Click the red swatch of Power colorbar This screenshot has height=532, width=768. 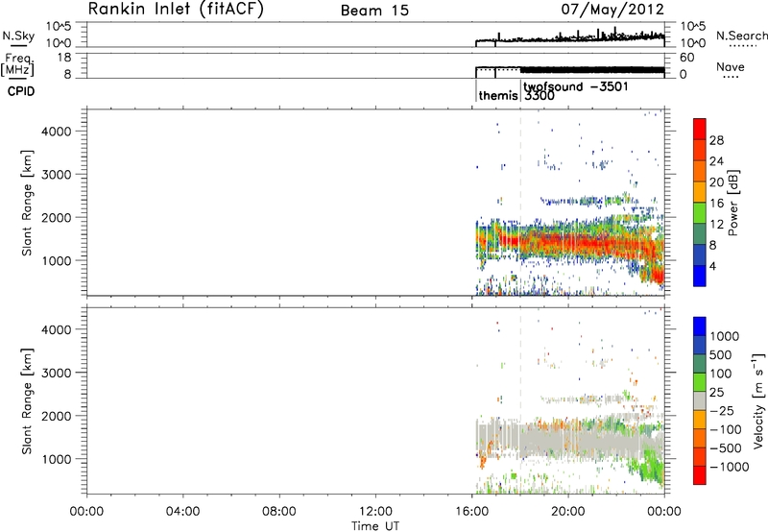pos(700,129)
